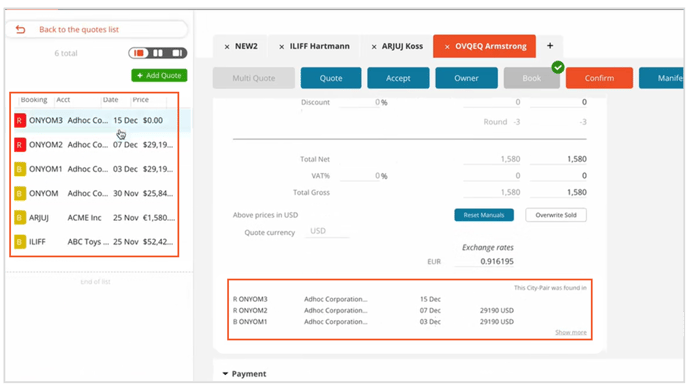Click red R status badge of ONYOM3
688x390 pixels.
coord(20,120)
